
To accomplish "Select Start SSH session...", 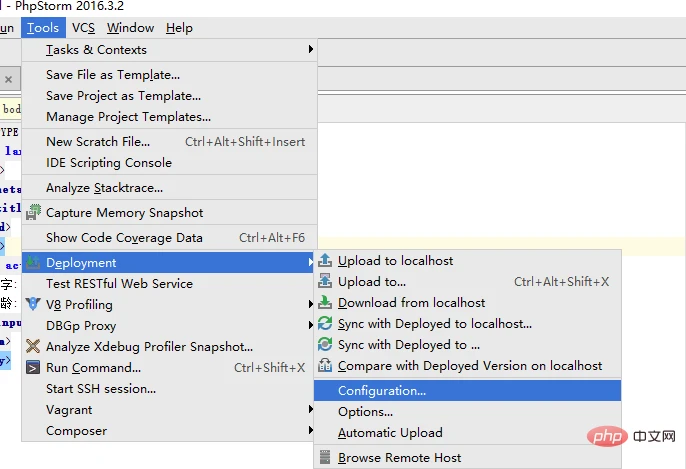I will point(101,389).
